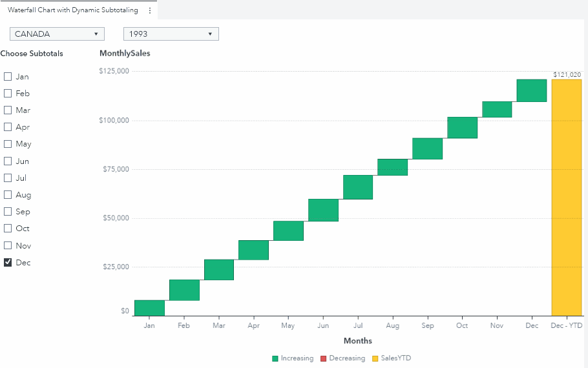Check the Nov subtotal checkbox
Viewport: 588px width, 368px height.
pyautogui.click(x=8, y=245)
